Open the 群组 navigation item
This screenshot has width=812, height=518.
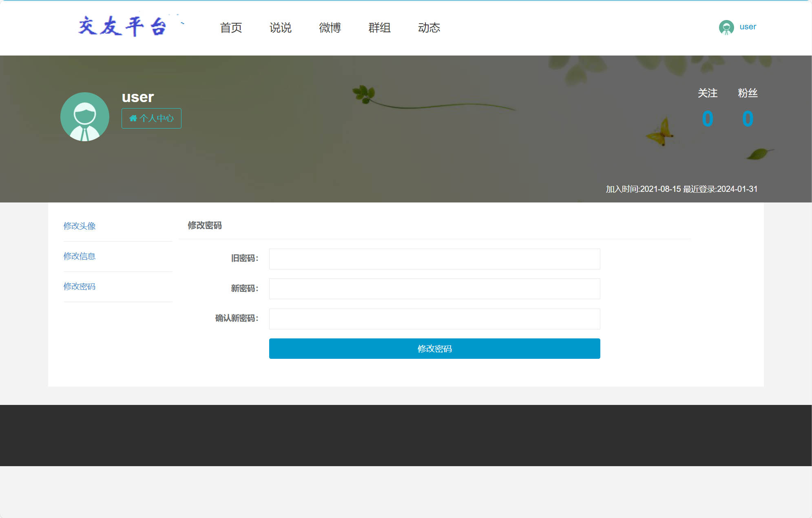(379, 28)
